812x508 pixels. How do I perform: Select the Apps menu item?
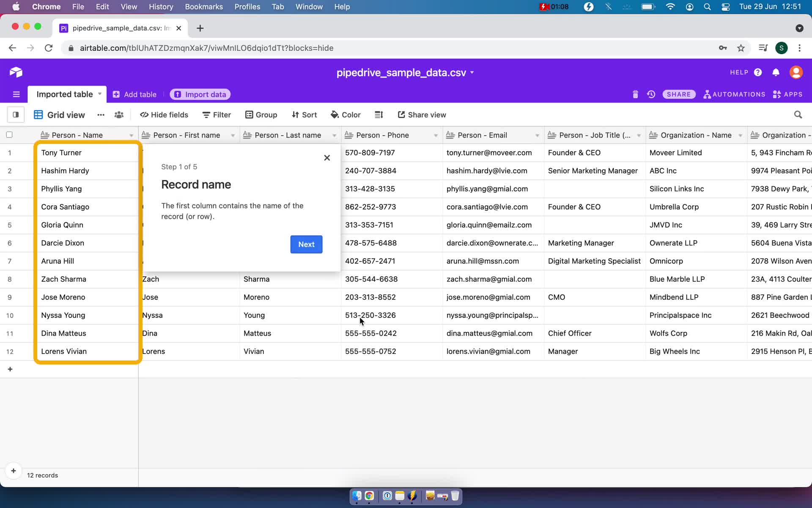789,94
